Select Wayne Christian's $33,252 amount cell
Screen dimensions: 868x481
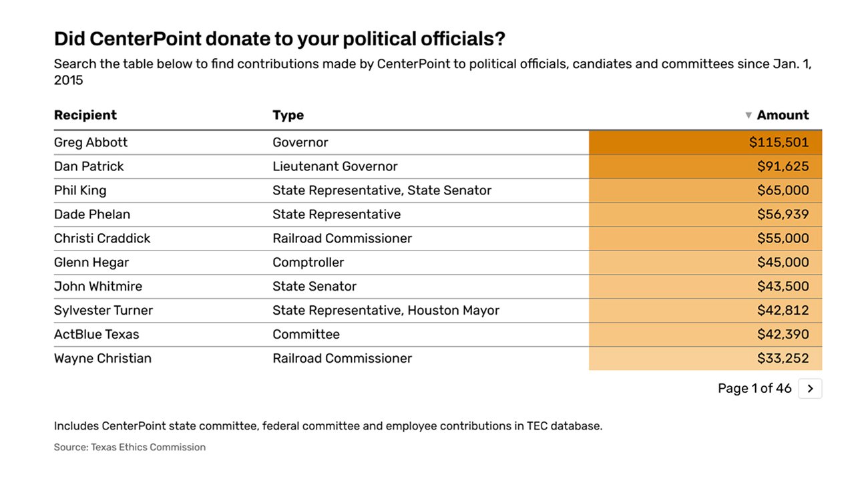(x=783, y=359)
